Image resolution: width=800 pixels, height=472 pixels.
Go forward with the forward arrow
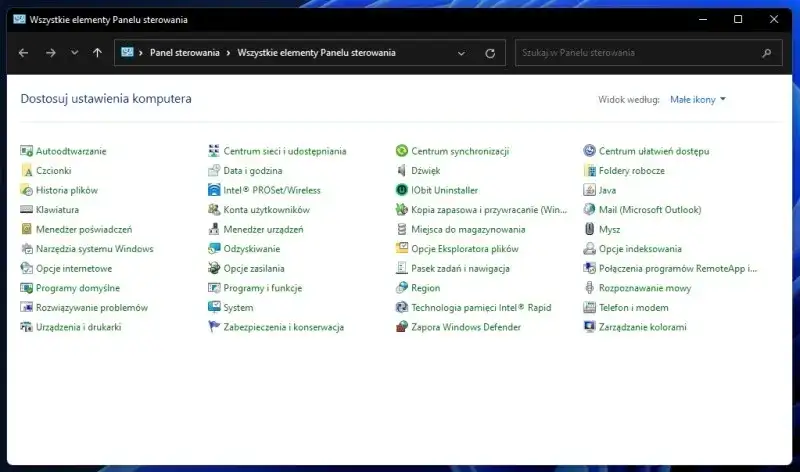[x=51, y=53]
